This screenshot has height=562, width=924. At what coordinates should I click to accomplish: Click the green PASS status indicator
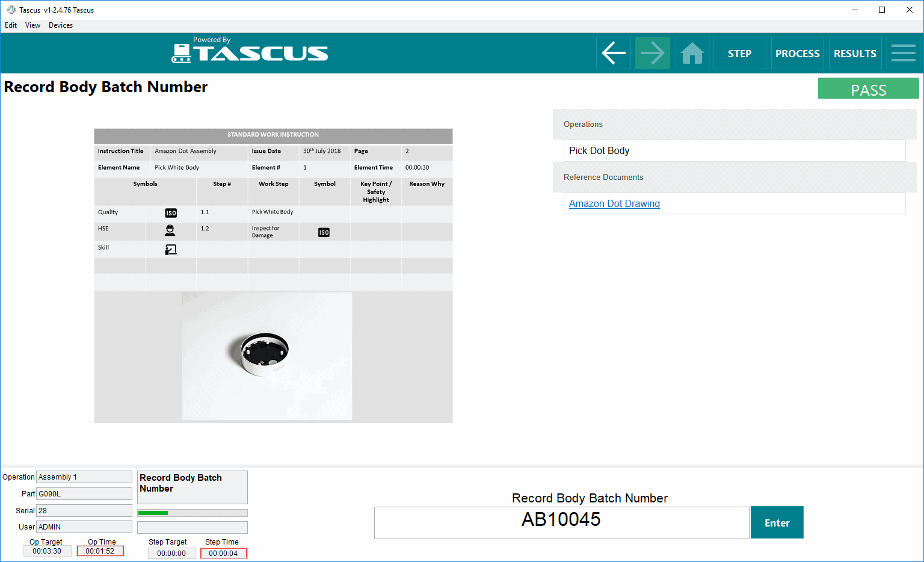coord(868,88)
